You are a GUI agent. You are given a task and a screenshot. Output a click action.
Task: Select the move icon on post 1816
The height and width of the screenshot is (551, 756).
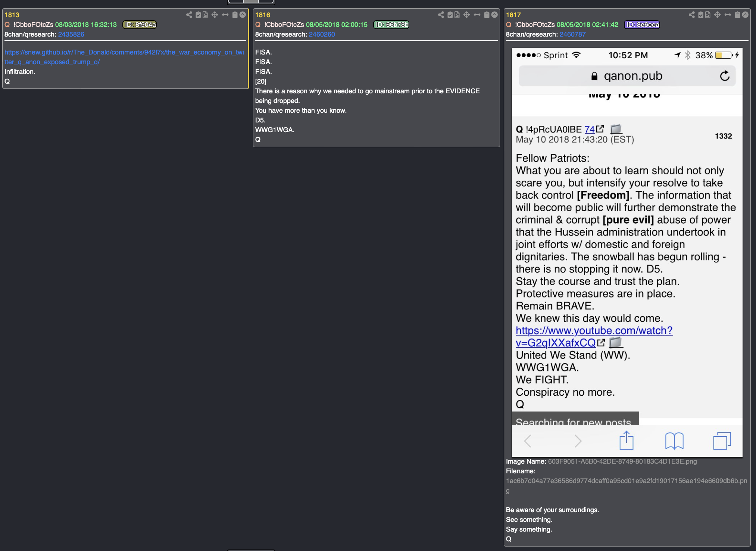point(466,15)
